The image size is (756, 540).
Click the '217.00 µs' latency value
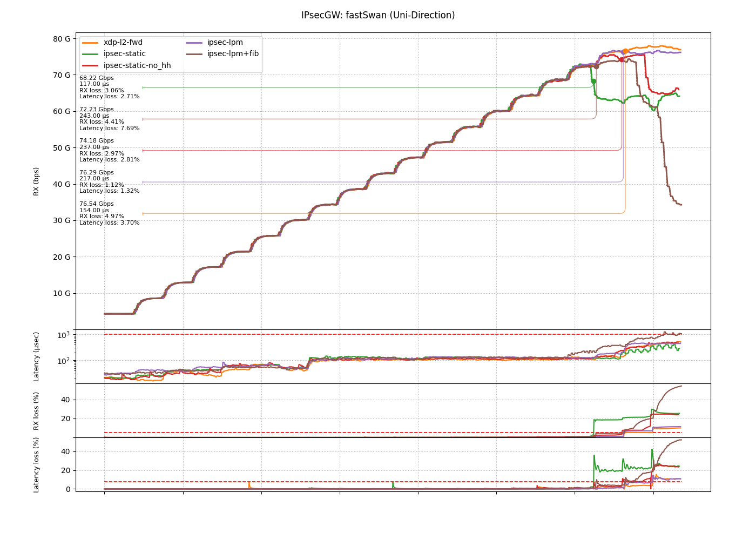pyautogui.click(x=94, y=179)
